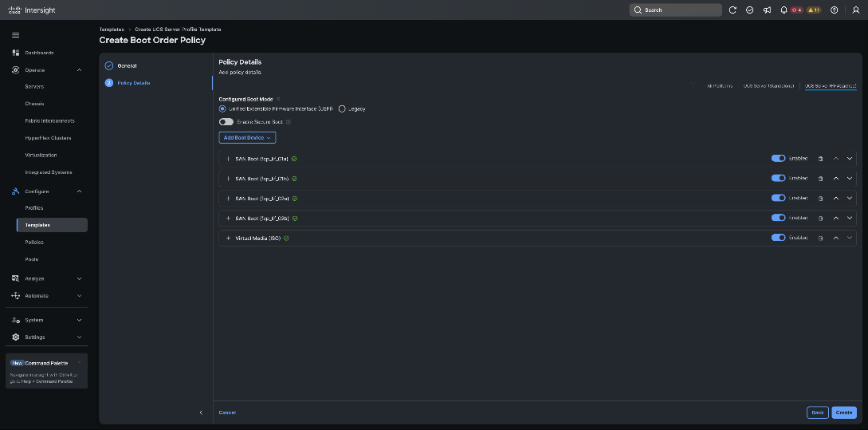The width and height of the screenshot is (868, 430).
Task: Open Servers in the sidebar
Action: [34, 86]
